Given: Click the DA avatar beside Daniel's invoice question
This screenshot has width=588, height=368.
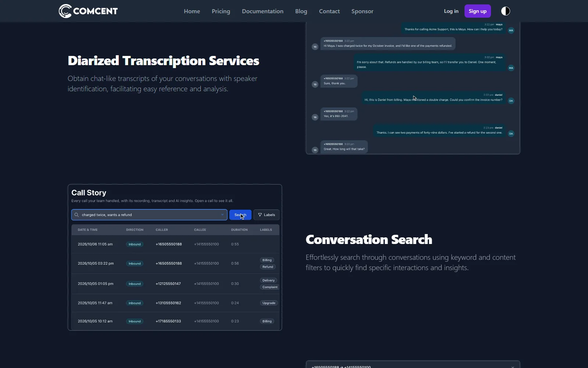Looking at the screenshot, I should pos(511,101).
